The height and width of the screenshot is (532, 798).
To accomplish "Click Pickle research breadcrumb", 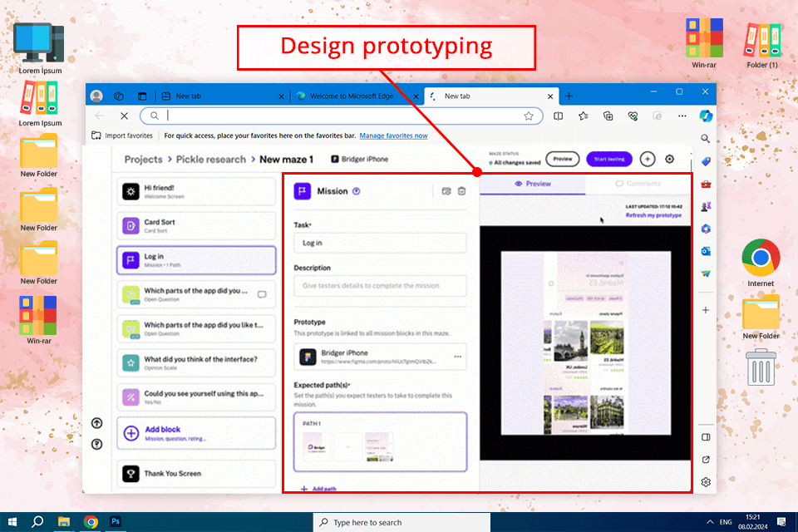I will click(210, 160).
